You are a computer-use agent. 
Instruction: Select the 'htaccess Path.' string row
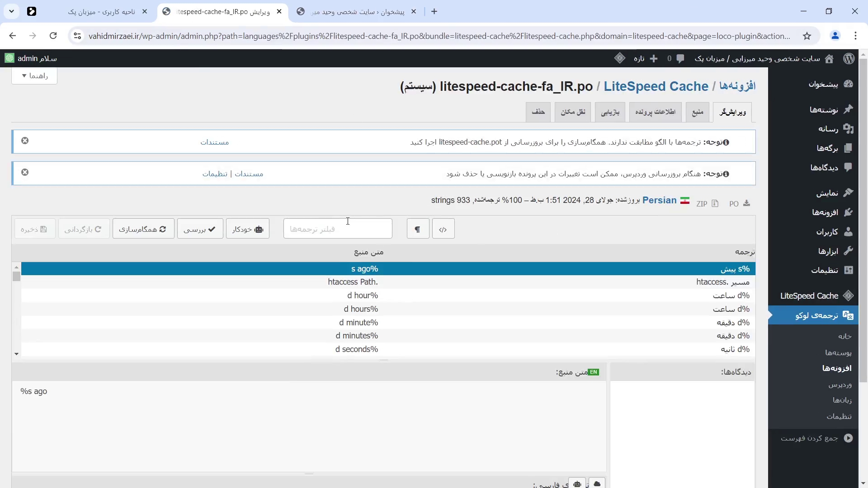coord(388,282)
